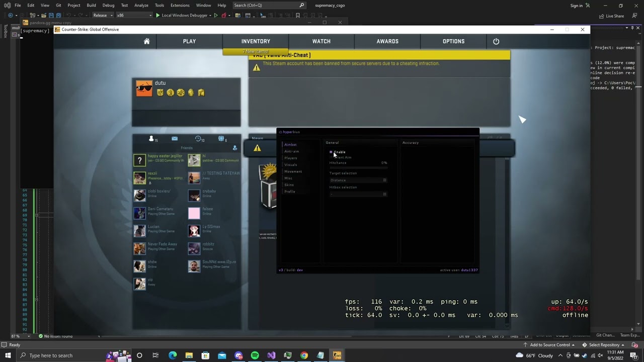This screenshot has width=644, height=362.
Task: Click the Visual Studio search magnifier icon
Action: pyautogui.click(x=302, y=6)
